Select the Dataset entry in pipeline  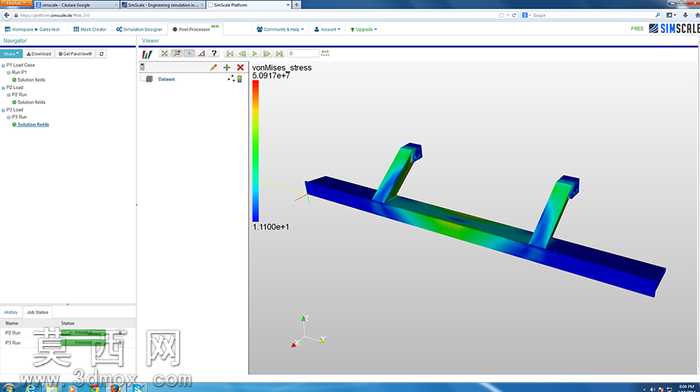click(167, 79)
